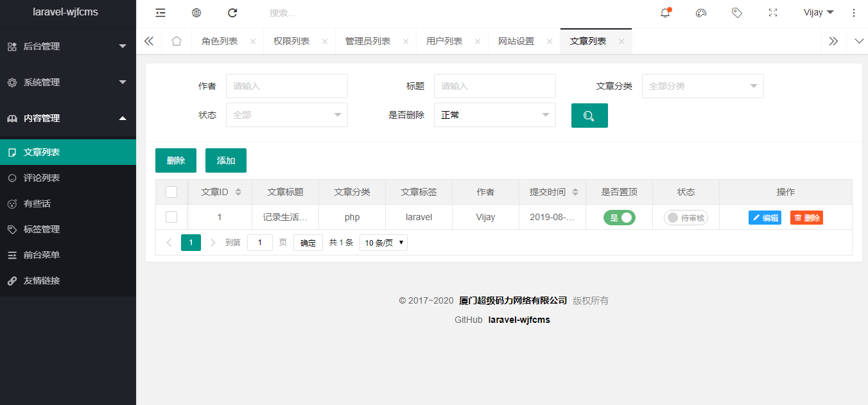Viewport: 868px width, 405px height.
Task: Go to the home tab icon
Action: 177,41
